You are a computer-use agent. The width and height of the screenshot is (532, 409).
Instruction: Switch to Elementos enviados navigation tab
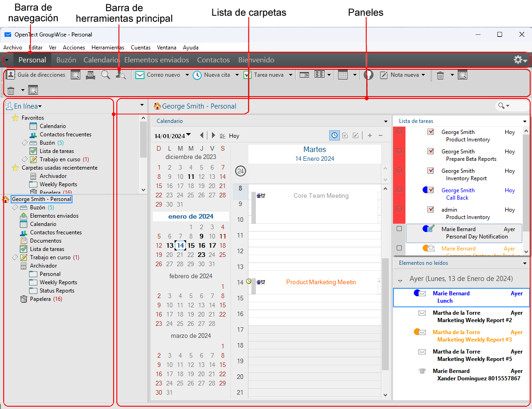157,60
